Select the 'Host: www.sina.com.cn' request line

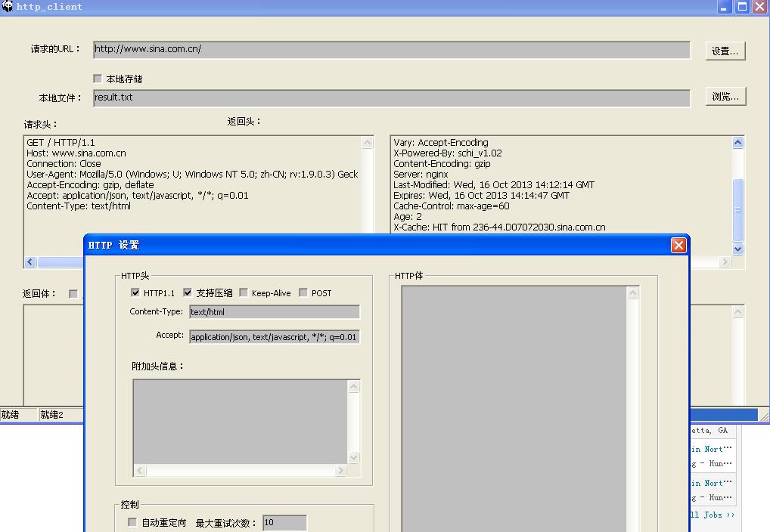76,153
